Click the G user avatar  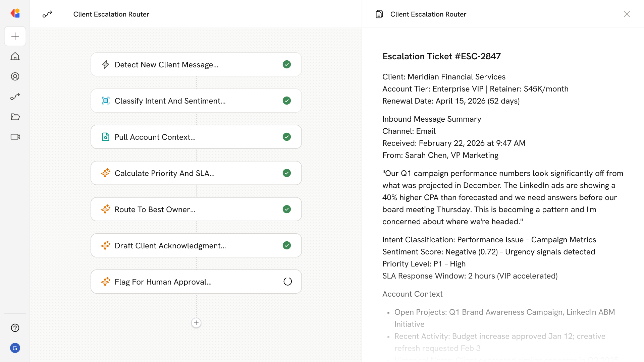click(x=15, y=348)
